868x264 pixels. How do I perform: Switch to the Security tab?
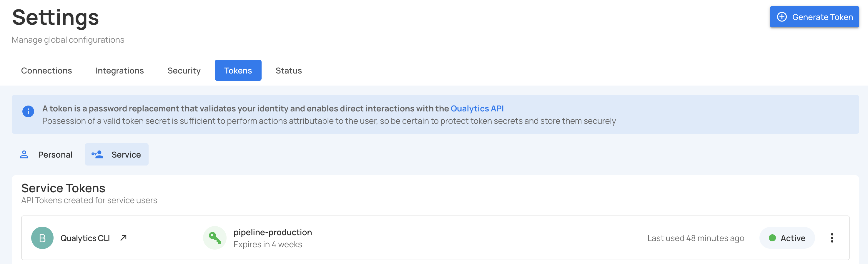click(184, 70)
